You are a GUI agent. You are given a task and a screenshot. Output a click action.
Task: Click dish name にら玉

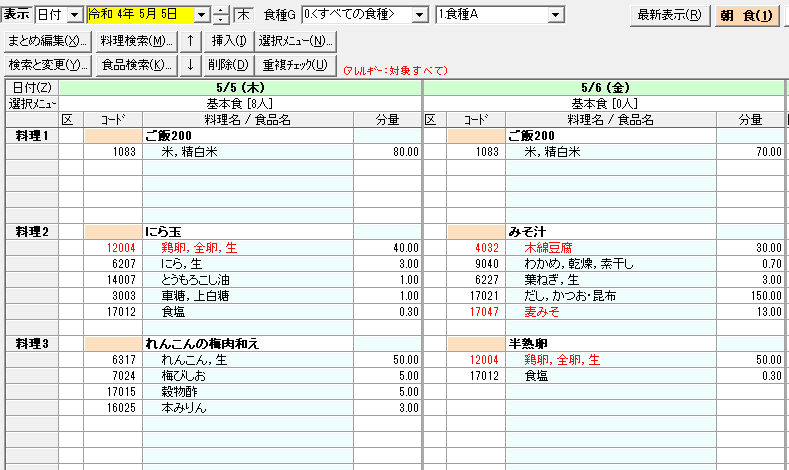click(163, 232)
